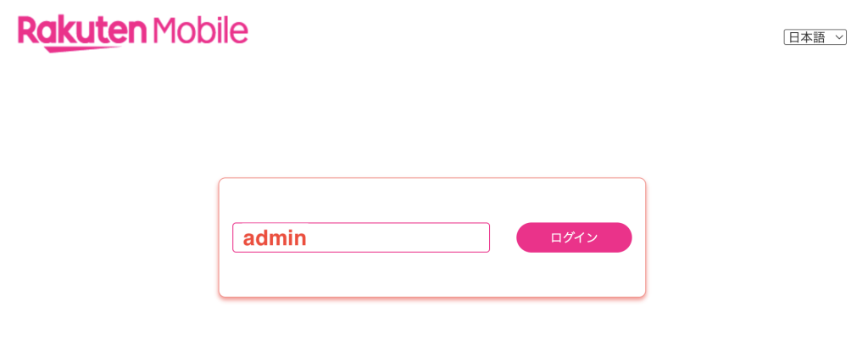868x362 pixels.
Task: Focus the password input field
Action: [x=361, y=237]
